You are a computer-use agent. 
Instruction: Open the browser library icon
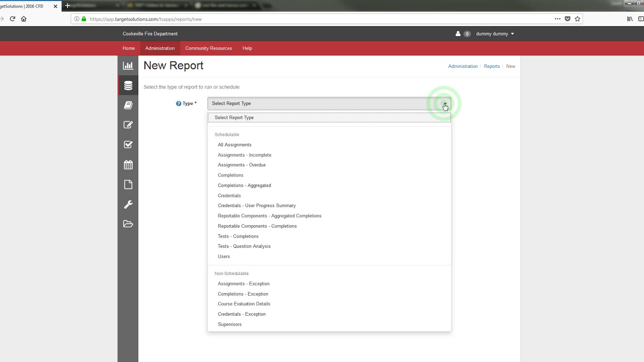point(630,19)
